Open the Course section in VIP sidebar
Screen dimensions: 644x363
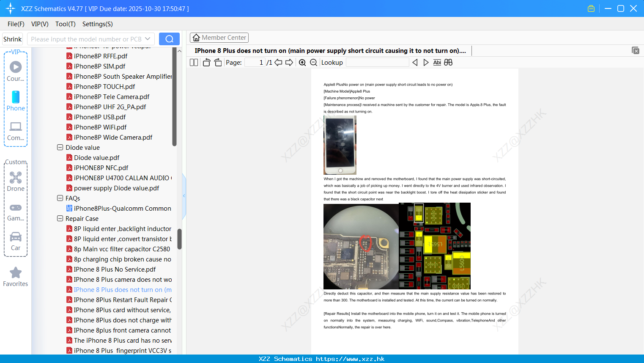[x=16, y=71]
